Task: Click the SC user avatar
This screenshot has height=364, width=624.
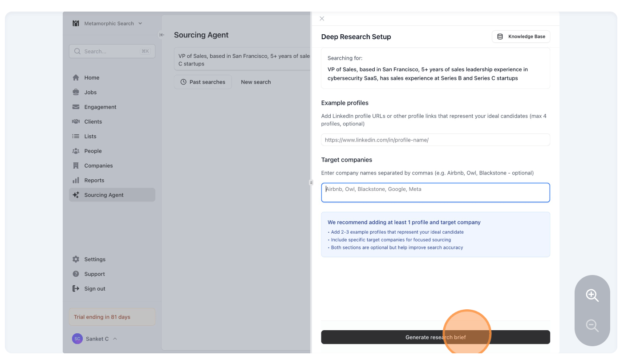Action: tap(77, 339)
